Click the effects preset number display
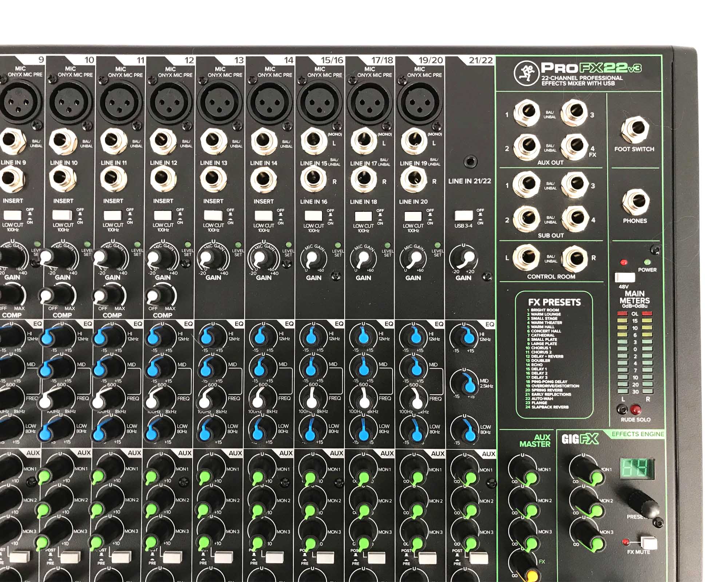The height and width of the screenshot is (582, 728). point(637,468)
